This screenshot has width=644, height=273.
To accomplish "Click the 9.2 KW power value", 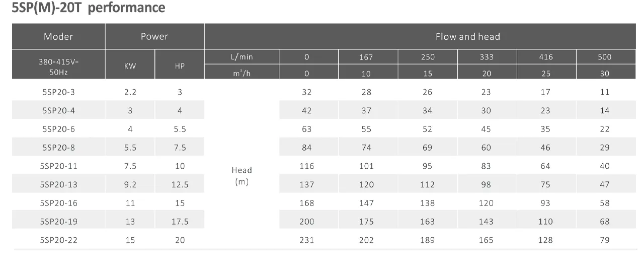I will [130, 185].
